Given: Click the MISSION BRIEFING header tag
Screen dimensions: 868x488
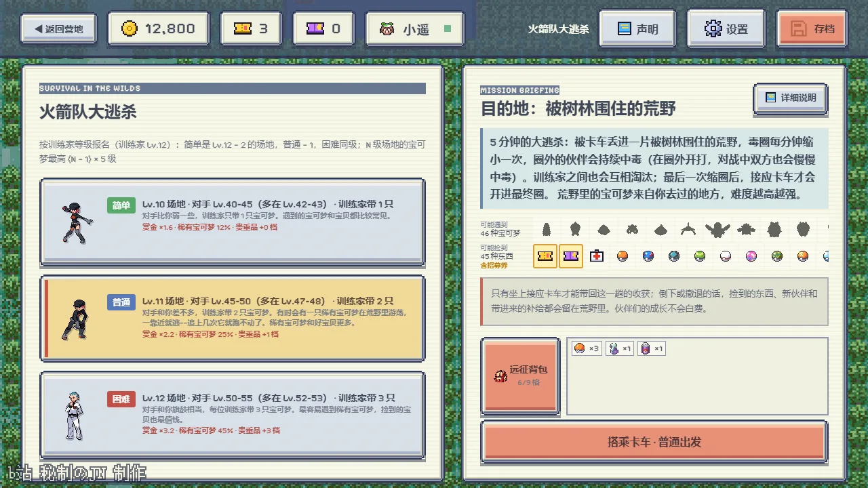Looking at the screenshot, I should (x=520, y=90).
